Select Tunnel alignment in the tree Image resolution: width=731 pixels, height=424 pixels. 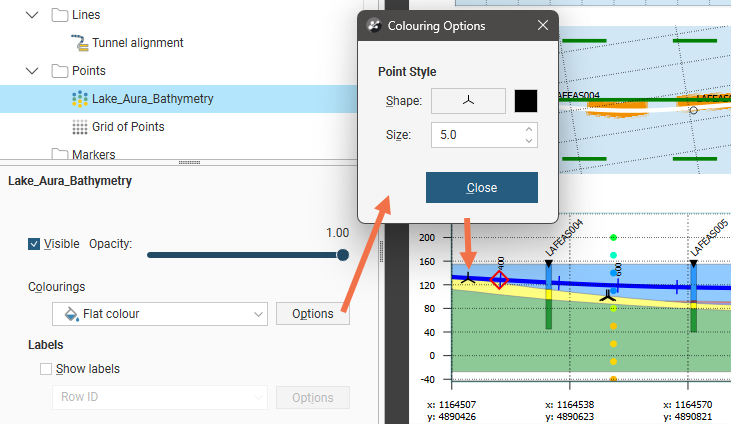coord(137,43)
